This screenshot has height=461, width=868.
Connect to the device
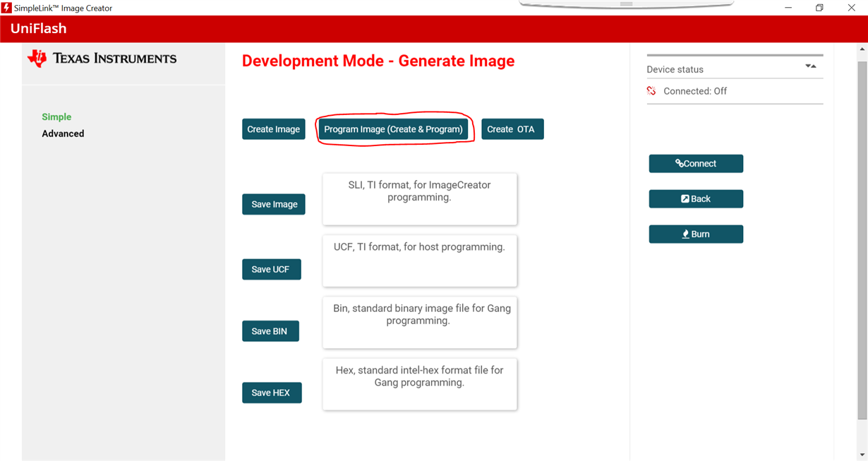[x=696, y=163]
